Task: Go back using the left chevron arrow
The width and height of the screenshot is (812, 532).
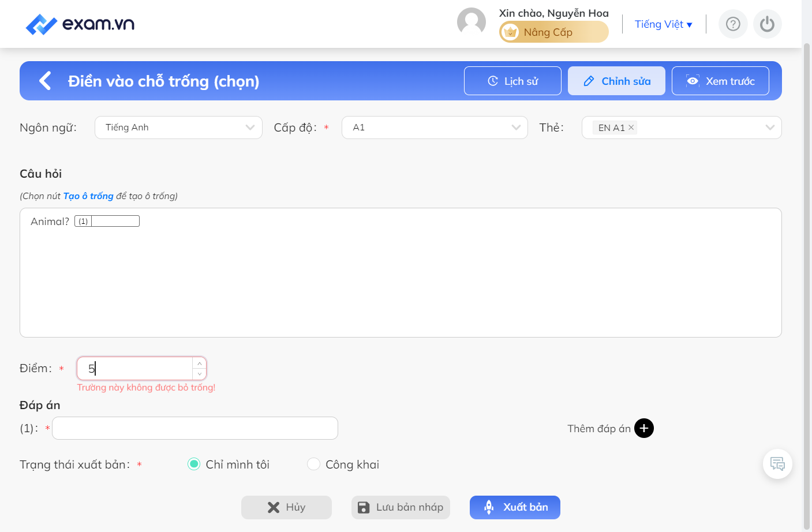Action: (x=45, y=81)
